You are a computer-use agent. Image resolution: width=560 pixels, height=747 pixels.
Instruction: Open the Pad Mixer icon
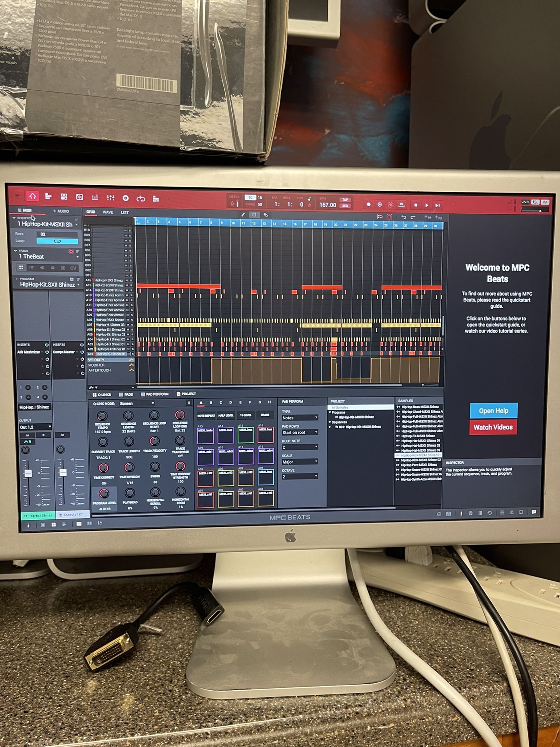click(95, 198)
